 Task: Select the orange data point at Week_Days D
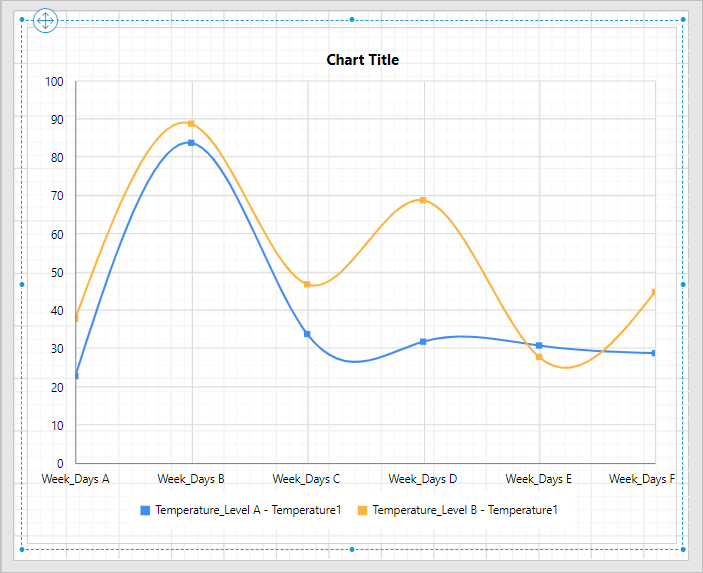pyautogui.click(x=423, y=200)
